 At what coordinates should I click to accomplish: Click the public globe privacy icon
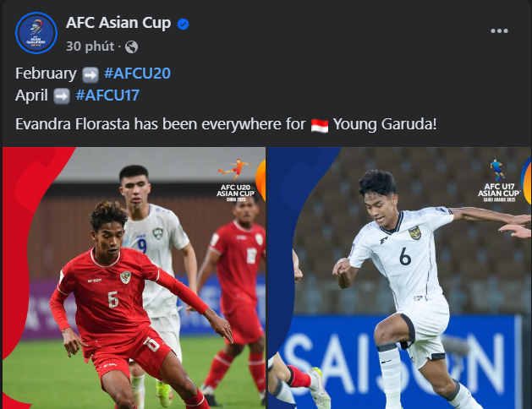[x=131, y=46]
